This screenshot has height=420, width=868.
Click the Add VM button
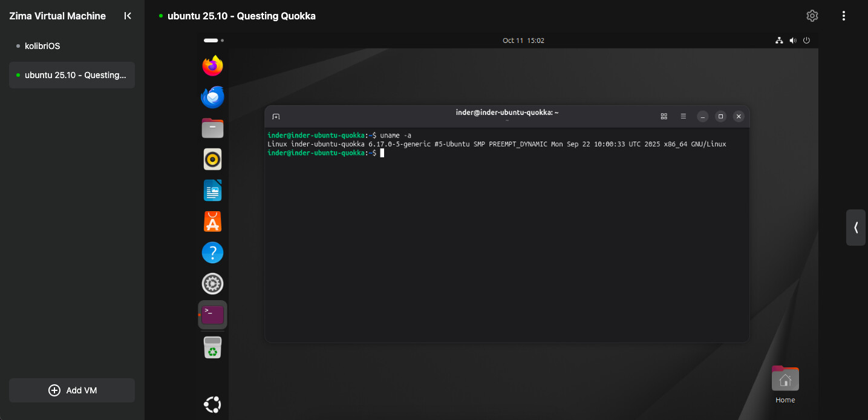click(72, 390)
